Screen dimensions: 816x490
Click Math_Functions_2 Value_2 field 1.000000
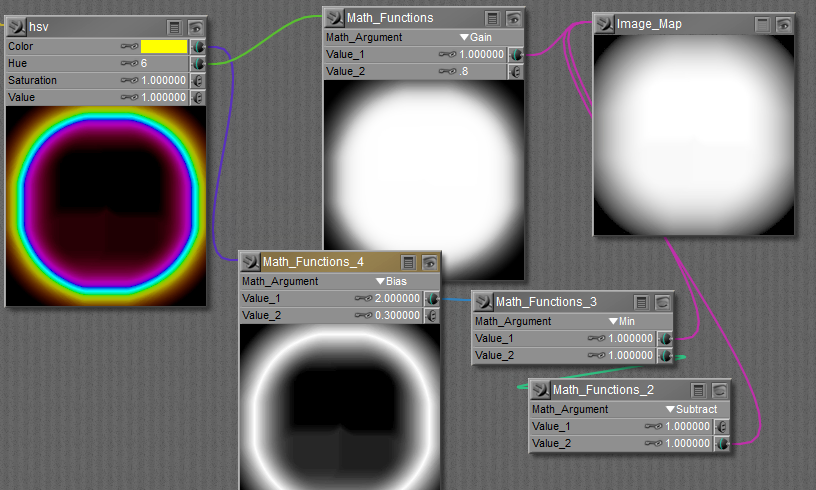pos(687,443)
